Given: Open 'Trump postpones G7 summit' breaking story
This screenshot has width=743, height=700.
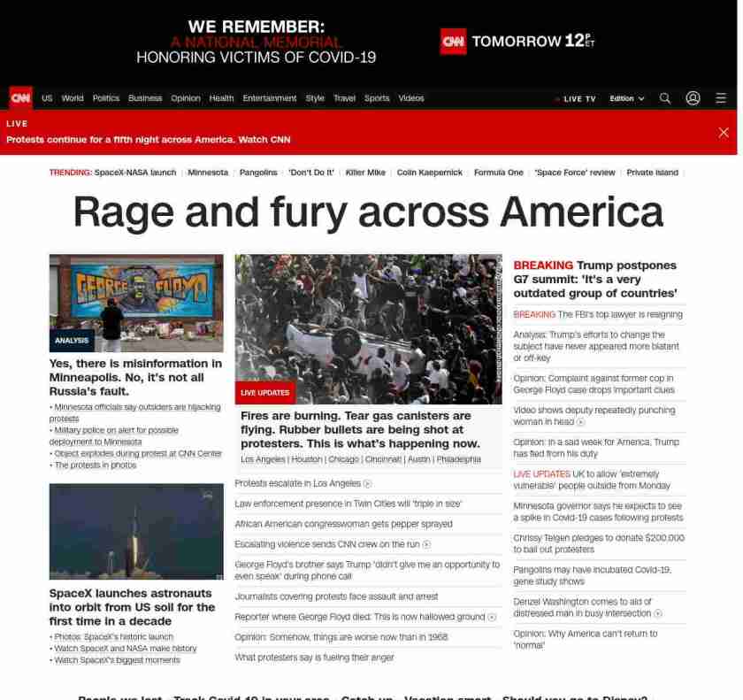Looking at the screenshot, I should coord(595,279).
